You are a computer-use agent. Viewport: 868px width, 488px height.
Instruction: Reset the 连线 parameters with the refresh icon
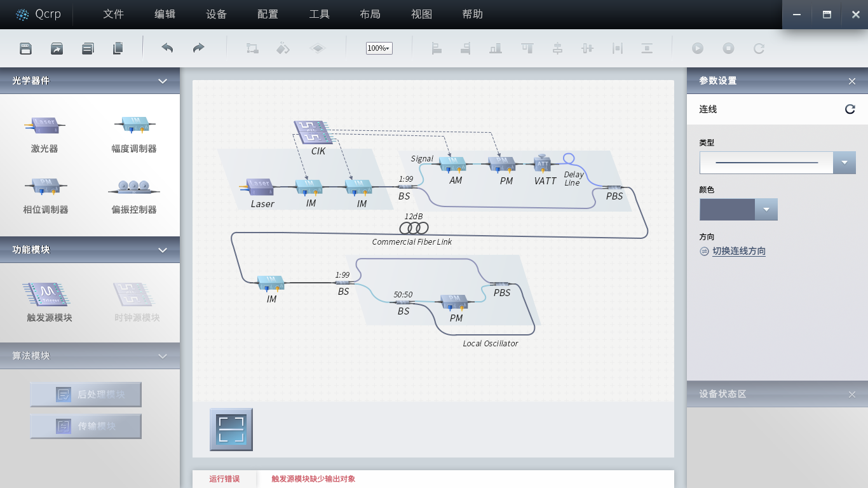(x=850, y=109)
